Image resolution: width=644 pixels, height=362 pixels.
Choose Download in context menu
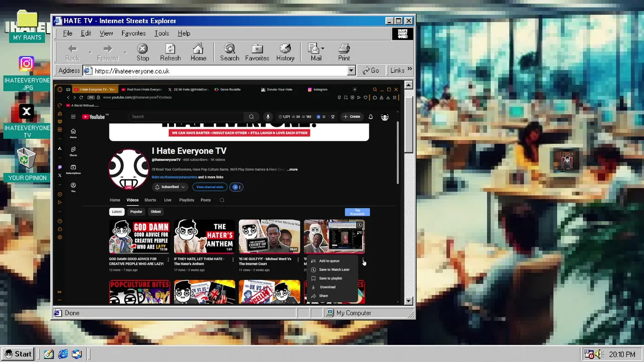point(332,287)
